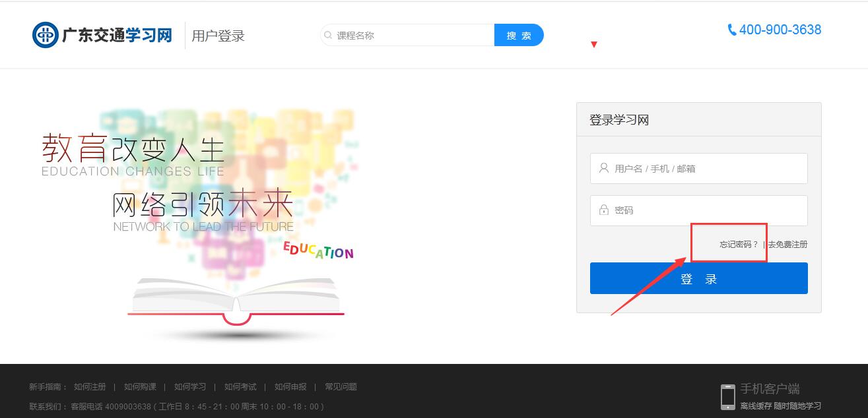Open the 如何注册 guide link in the footer
This screenshot has height=418, width=868.
(90, 387)
